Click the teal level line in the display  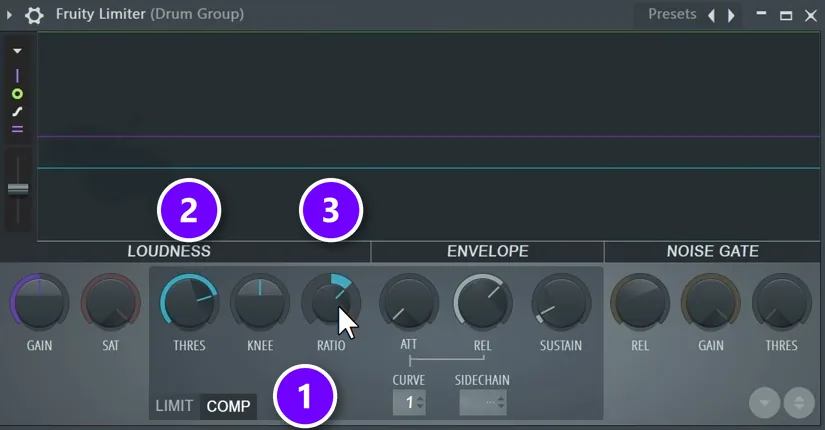point(429,168)
